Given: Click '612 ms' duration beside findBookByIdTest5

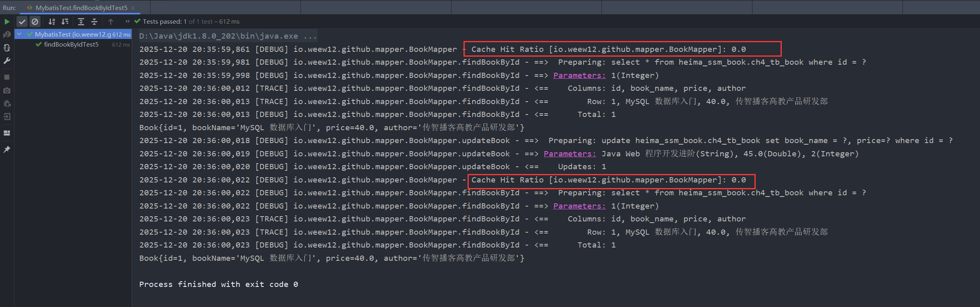Looking at the screenshot, I should click(x=121, y=45).
